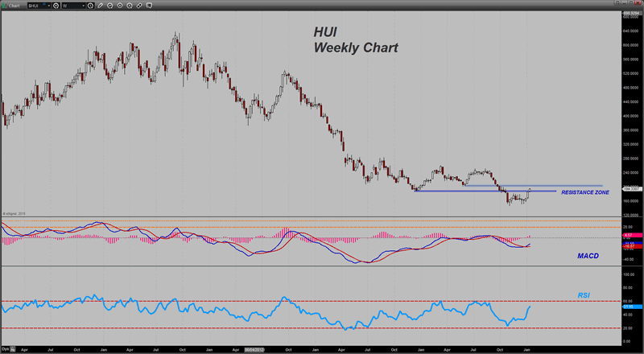The image size is (644, 354).
Task: Click the circular target icon in toolbar
Action: [x=120, y=6]
